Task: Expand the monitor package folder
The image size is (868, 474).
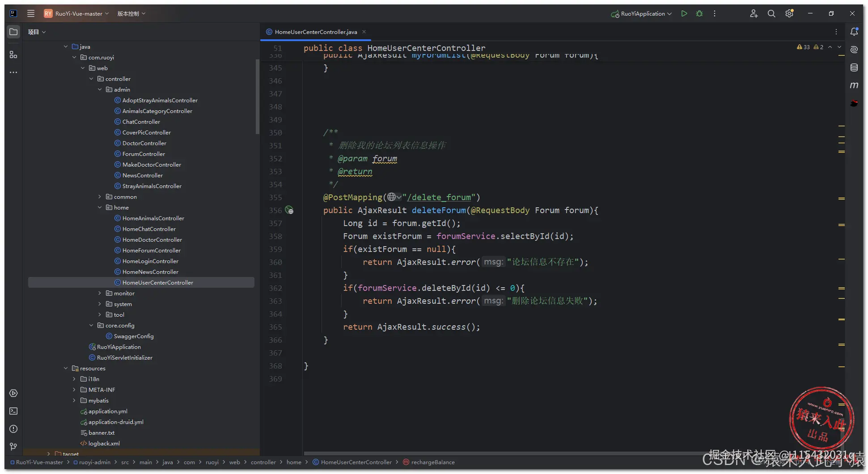Action: pyautogui.click(x=100, y=294)
